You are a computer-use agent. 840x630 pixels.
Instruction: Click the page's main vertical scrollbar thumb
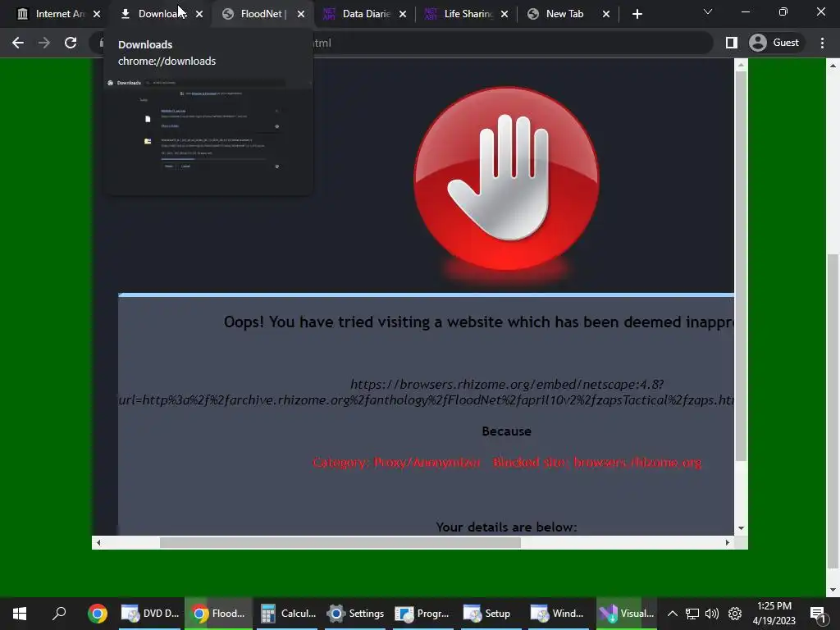[x=833, y=410]
